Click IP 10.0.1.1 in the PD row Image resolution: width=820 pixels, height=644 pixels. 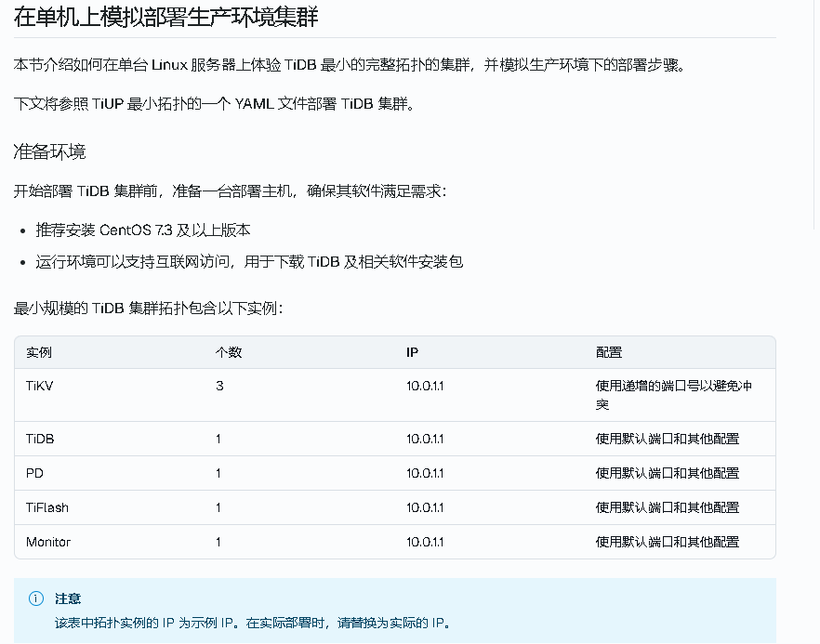[x=425, y=473]
